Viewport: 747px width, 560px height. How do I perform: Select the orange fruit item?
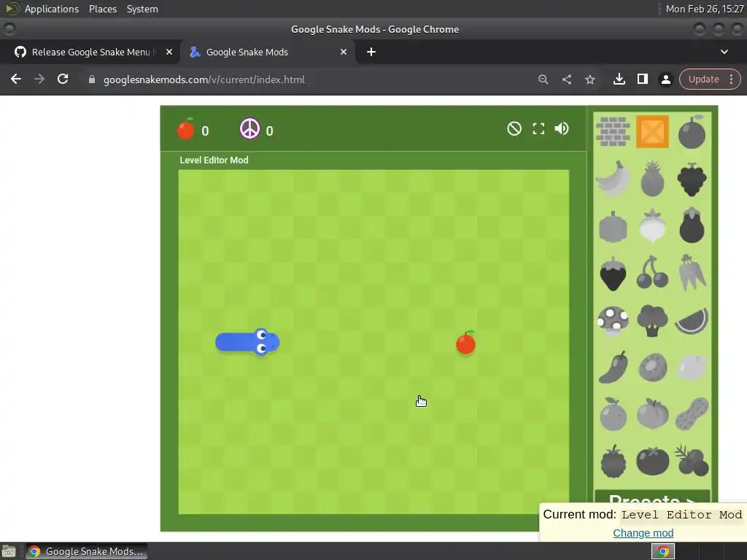[x=613, y=414]
